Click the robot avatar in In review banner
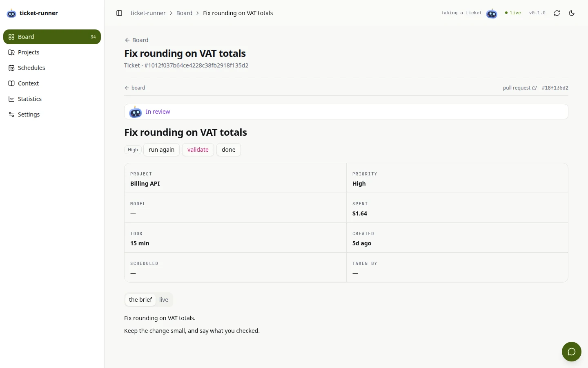 pos(136,112)
